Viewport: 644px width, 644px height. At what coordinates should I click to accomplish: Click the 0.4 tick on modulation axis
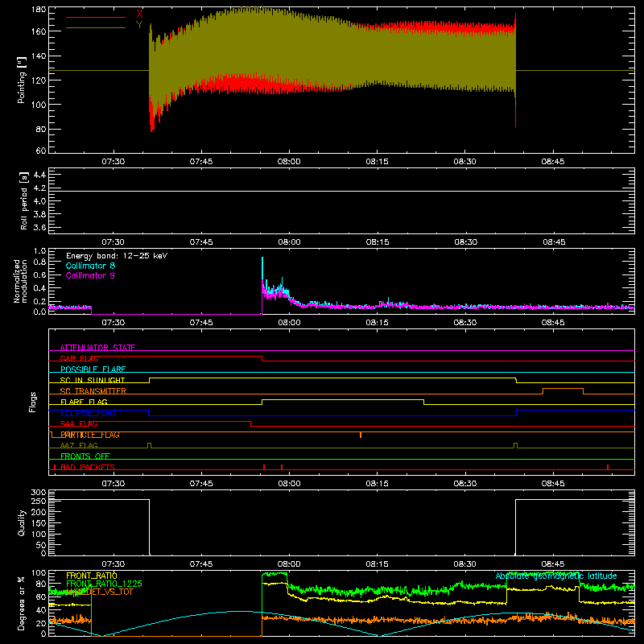(39, 288)
